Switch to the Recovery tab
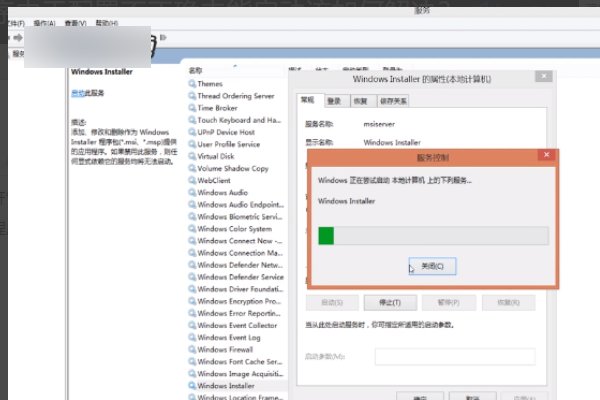 361,101
